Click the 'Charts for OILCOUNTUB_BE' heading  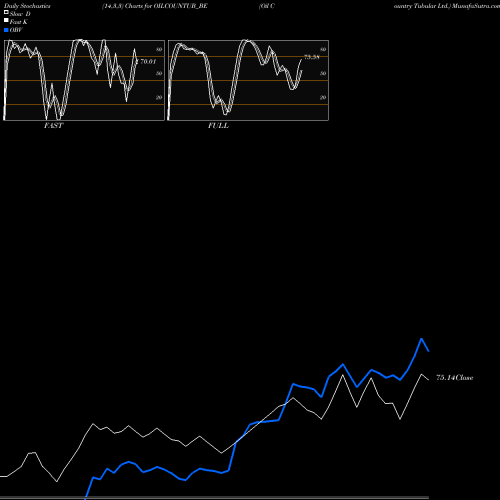166,6
